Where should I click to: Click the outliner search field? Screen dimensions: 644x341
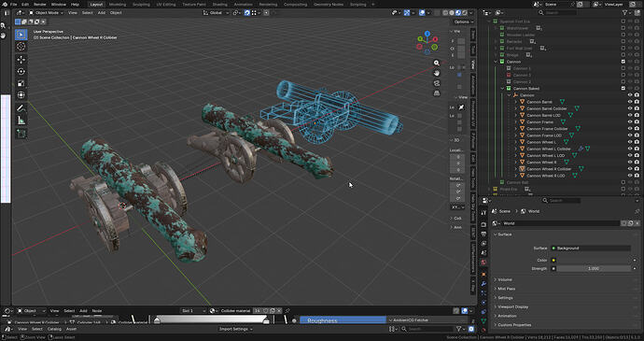(x=557, y=13)
